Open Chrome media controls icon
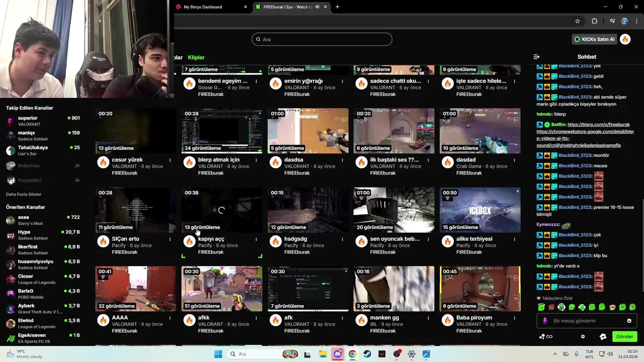The height and width of the screenshot is (362, 644). (612, 21)
